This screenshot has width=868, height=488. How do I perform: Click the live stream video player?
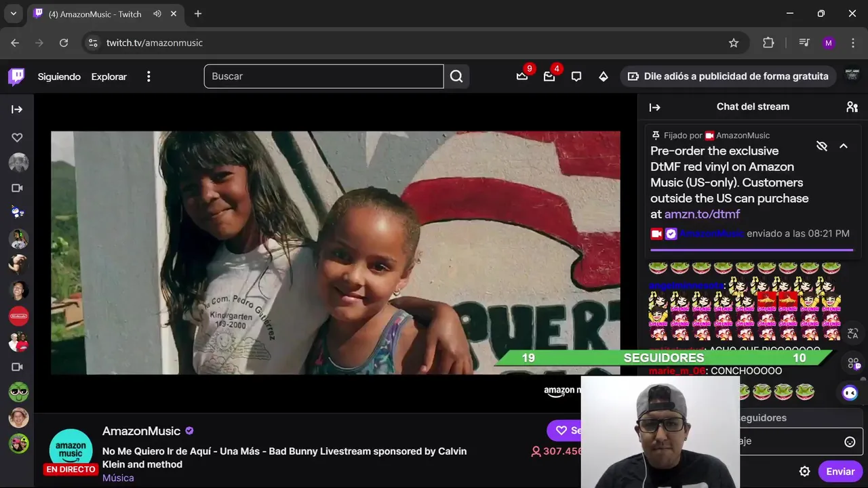click(336, 253)
